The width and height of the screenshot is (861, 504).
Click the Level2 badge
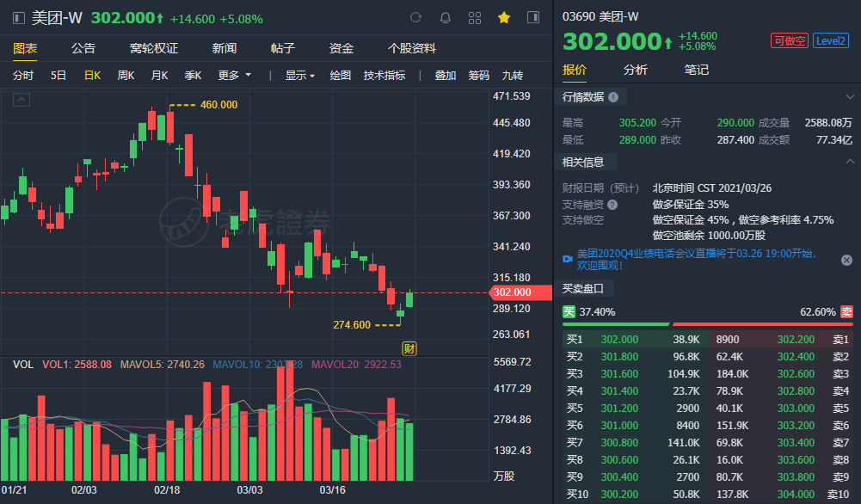pos(830,40)
